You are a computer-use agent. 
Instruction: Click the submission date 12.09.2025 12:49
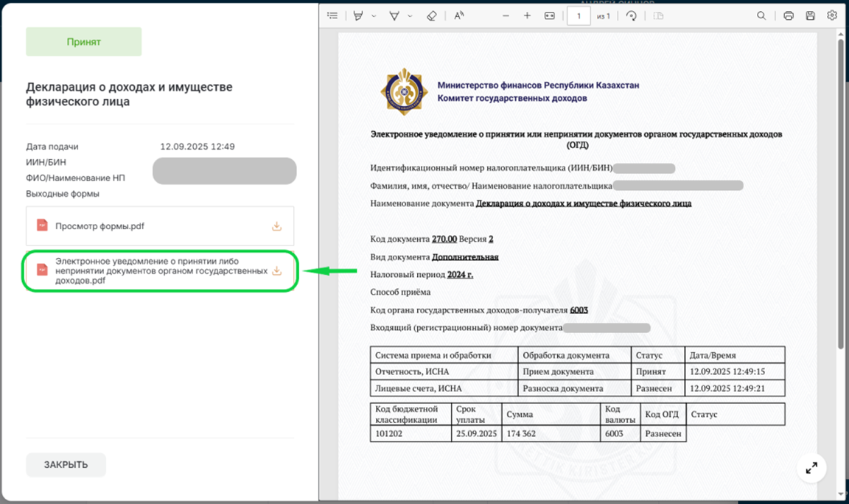(197, 146)
